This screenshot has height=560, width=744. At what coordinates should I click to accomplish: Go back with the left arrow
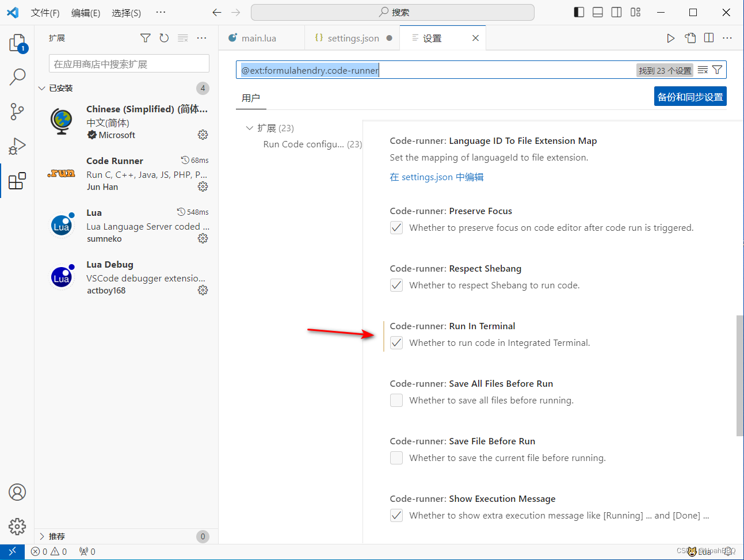[217, 12]
